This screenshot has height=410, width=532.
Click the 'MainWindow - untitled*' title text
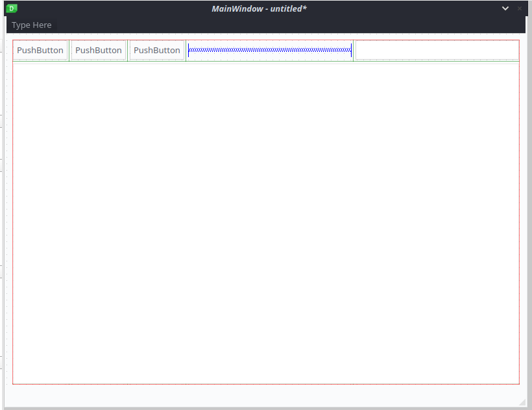259,8
